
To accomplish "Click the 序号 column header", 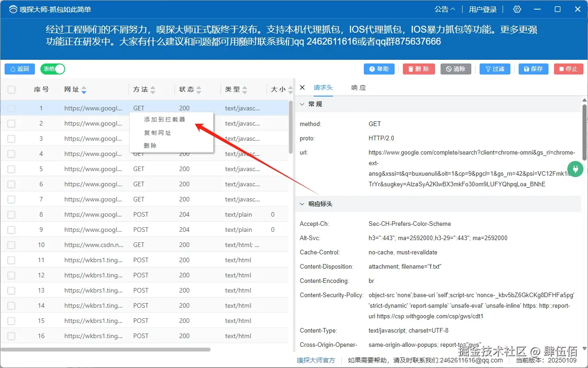I will click(41, 90).
